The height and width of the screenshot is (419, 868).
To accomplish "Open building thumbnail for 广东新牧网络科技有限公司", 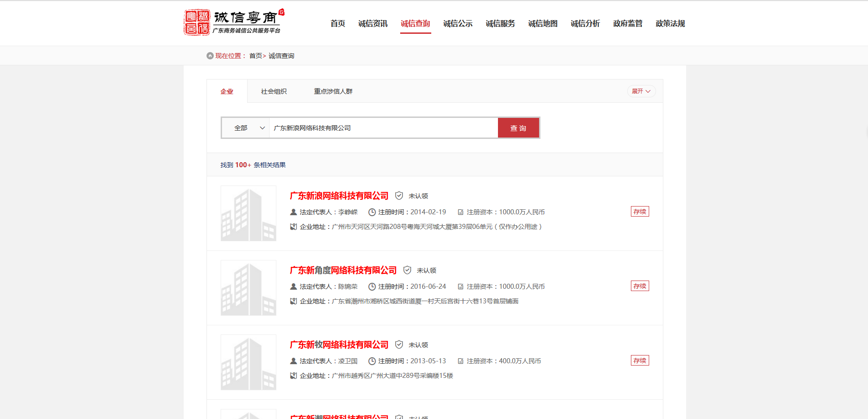I will pos(249,362).
